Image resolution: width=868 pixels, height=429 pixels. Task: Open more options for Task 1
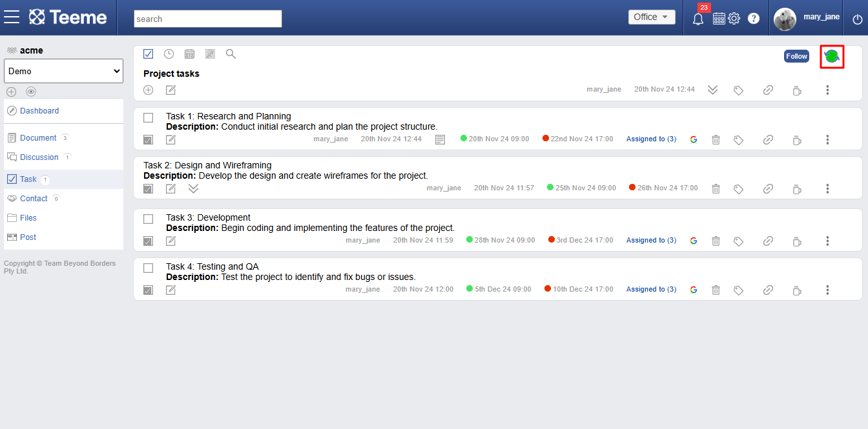pos(827,139)
